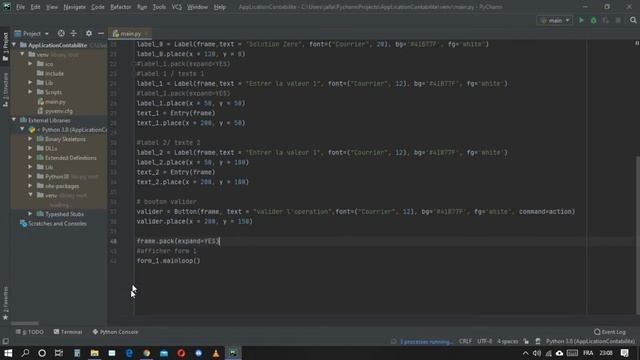
Task: Open the VLC cone icon in taskbar
Action: [x=216, y=353]
